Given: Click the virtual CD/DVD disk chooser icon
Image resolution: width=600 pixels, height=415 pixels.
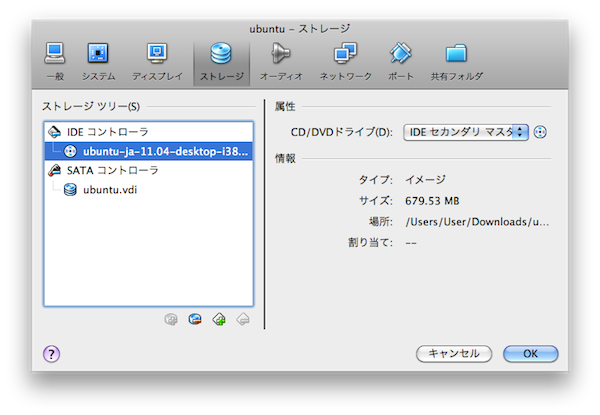Looking at the screenshot, I should [x=540, y=132].
